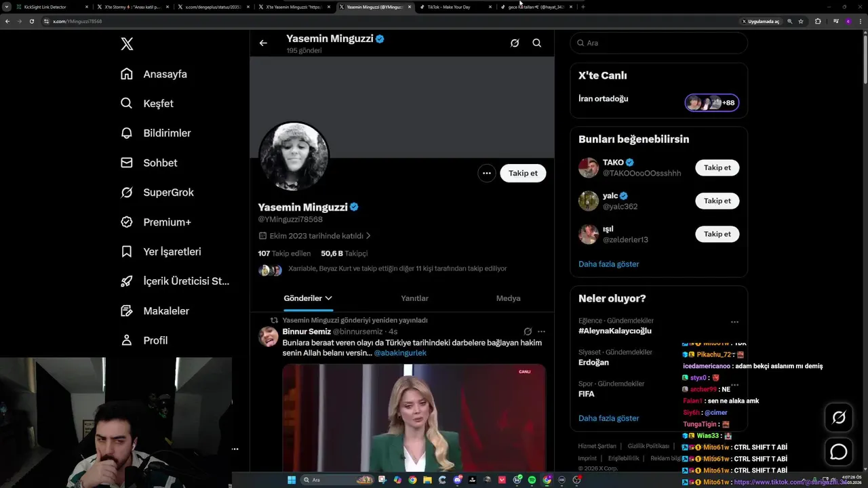Open Discord from the taskbar
Screen dimensions: 868x488
pos(458,480)
